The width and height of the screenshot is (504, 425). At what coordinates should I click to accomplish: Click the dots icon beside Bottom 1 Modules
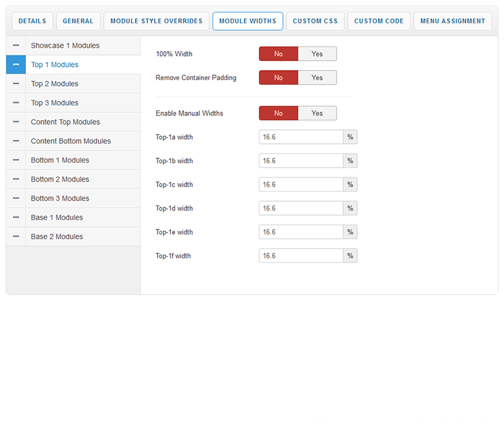[16, 160]
